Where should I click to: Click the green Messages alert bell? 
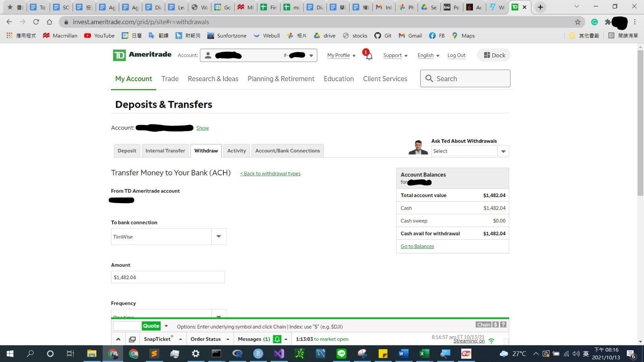click(x=277, y=339)
